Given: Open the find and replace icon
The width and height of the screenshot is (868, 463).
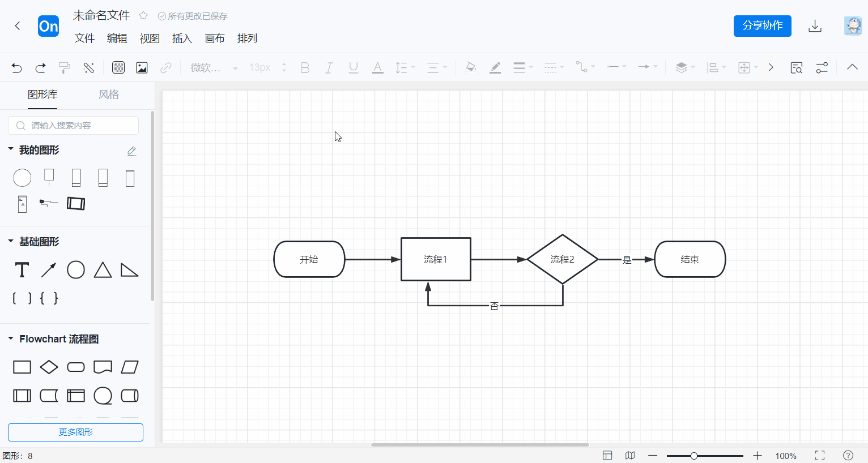Looking at the screenshot, I should click(796, 68).
